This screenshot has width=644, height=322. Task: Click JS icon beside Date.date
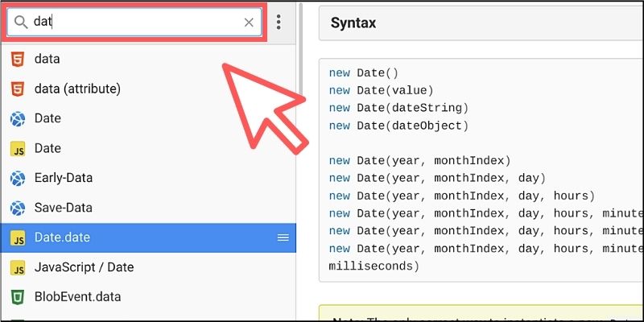pyautogui.click(x=18, y=237)
